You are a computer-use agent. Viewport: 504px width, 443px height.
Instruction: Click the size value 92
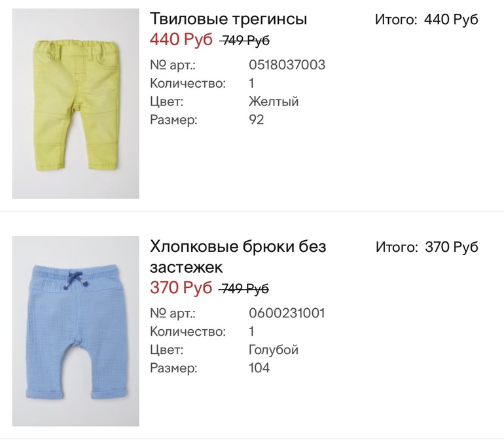[257, 120]
